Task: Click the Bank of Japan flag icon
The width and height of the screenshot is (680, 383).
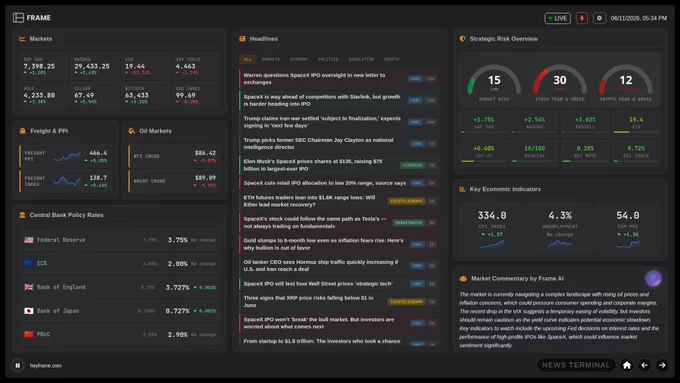Action: [x=29, y=311]
